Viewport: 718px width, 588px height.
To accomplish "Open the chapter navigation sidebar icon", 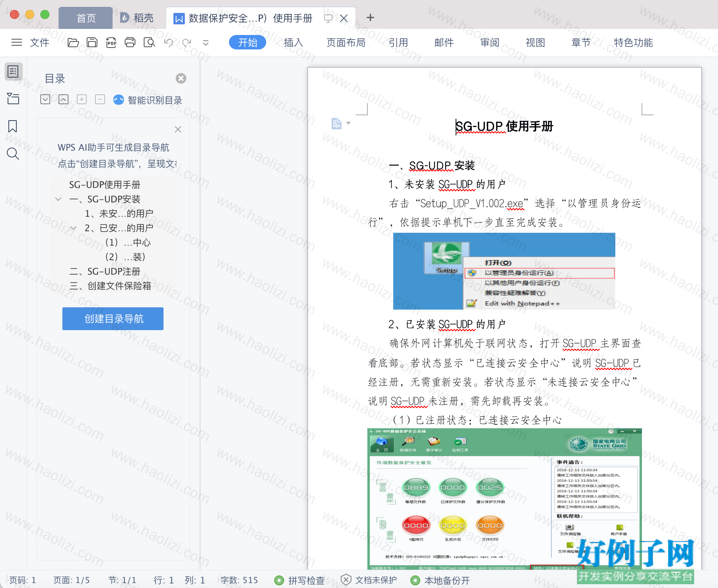I will pyautogui.click(x=13, y=99).
